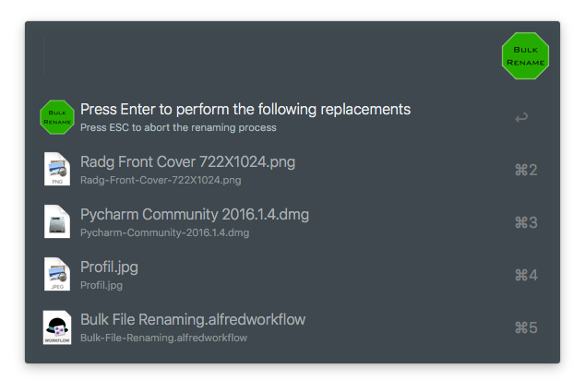Select the Pycharm Community 2016.1.4.dmg result
Image resolution: width=585 pixels, height=392 pixels.
point(195,215)
